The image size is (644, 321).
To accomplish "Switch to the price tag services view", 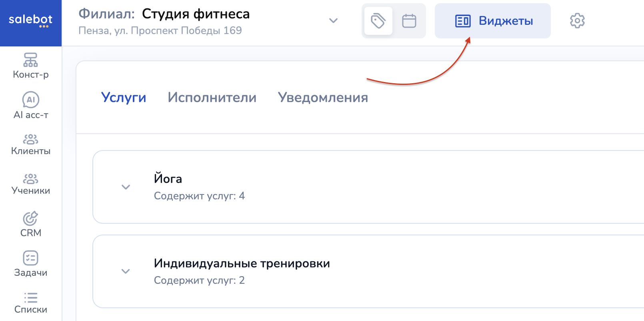I will (378, 21).
